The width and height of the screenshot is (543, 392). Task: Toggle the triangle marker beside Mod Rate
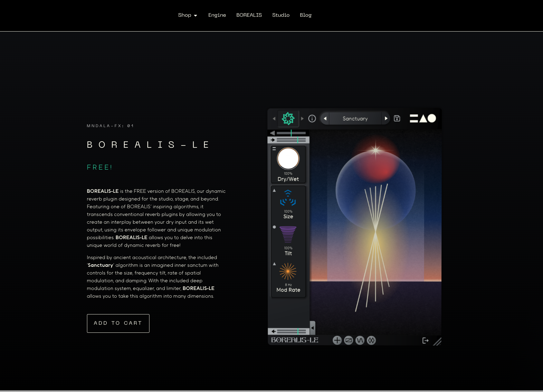pyautogui.click(x=274, y=264)
